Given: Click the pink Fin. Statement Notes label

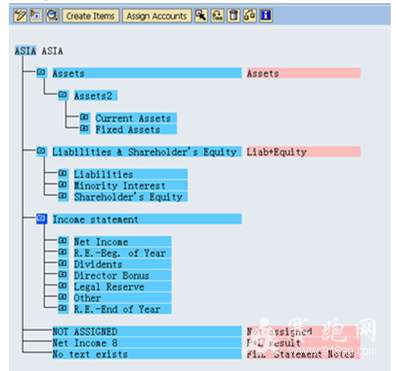Looking at the screenshot, I should click(x=303, y=354).
